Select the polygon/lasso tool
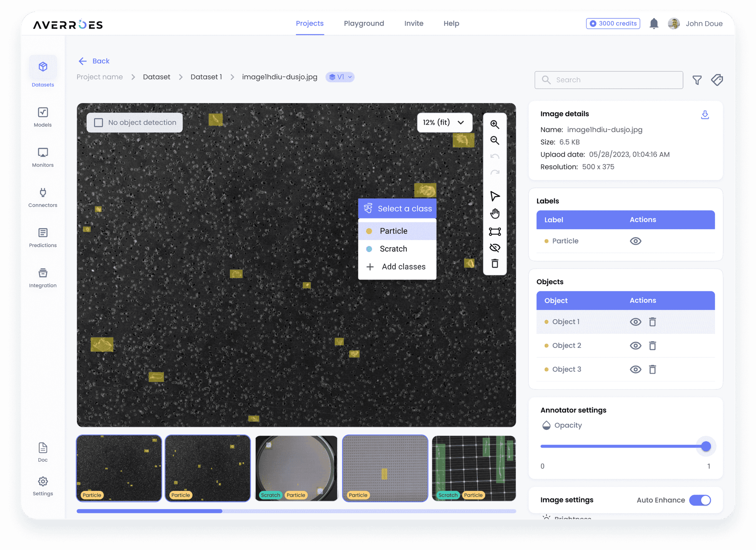Viewport: 756px width, 550px height. click(495, 232)
